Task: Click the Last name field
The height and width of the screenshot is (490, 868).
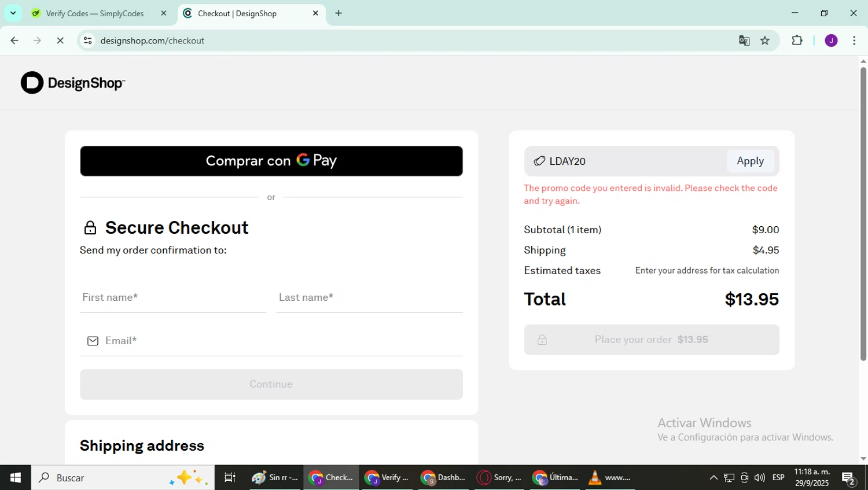Action: (x=370, y=297)
